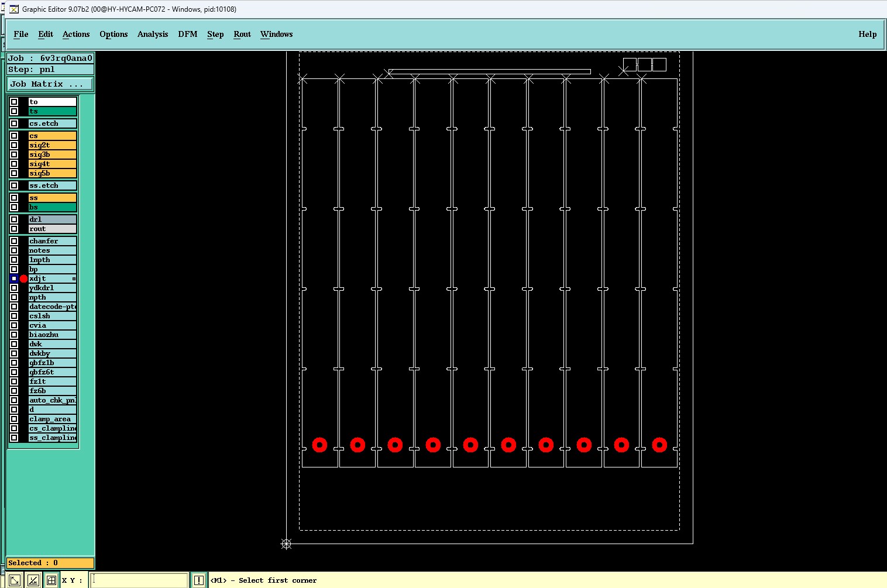Select the datecode-pte layer name
The height and width of the screenshot is (588, 887).
point(53,307)
